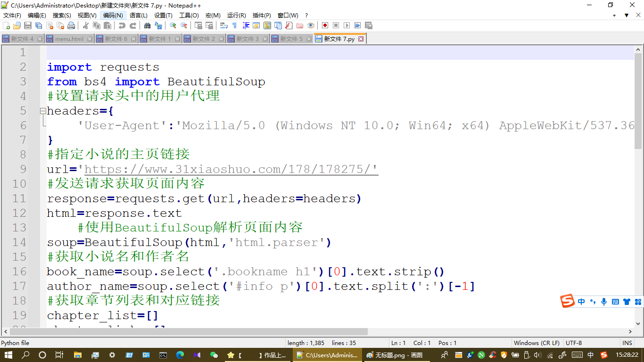Screen dimensions: 644x362
Task: Click the Replace toolbar icon
Action: tap(158, 25)
